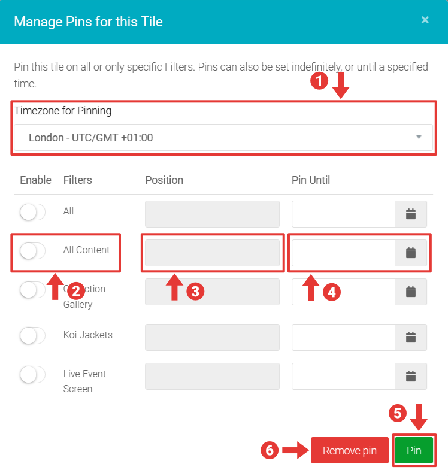Click the Remove pin button
Screen dimensions: 448x476
pos(349,450)
